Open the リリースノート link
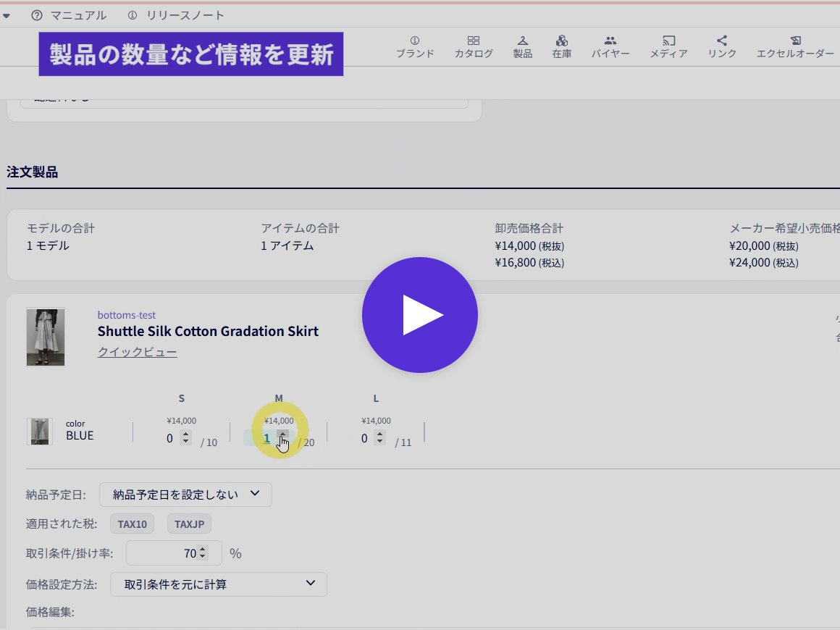This screenshot has height=630, width=840. pos(176,15)
